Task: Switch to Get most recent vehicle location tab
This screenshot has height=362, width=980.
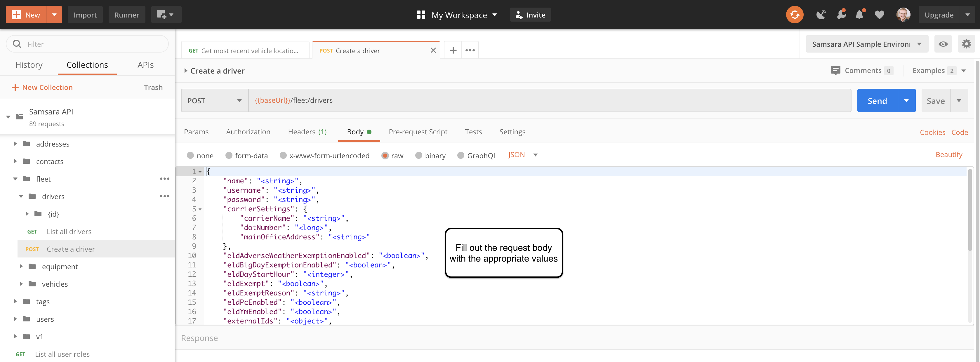Action: click(x=245, y=51)
